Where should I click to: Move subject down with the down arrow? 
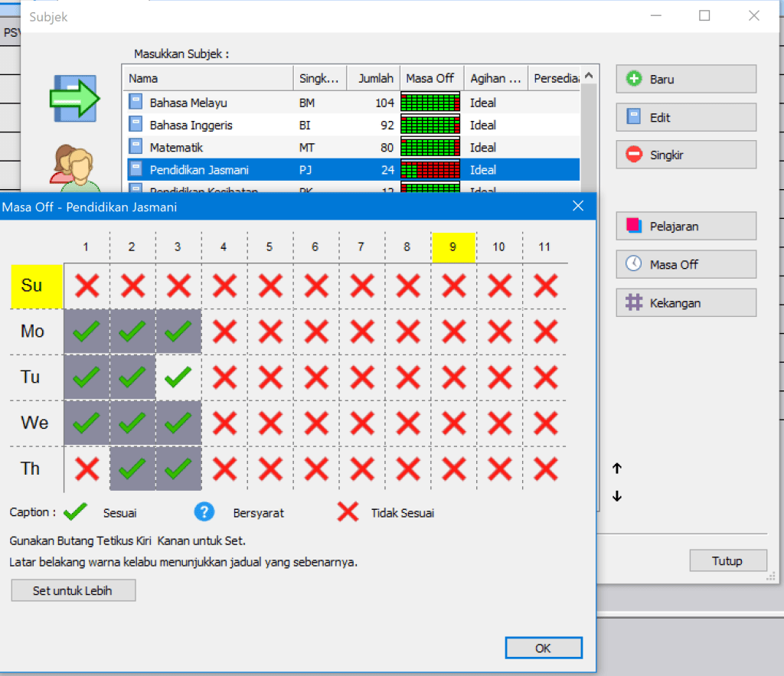coord(617,496)
